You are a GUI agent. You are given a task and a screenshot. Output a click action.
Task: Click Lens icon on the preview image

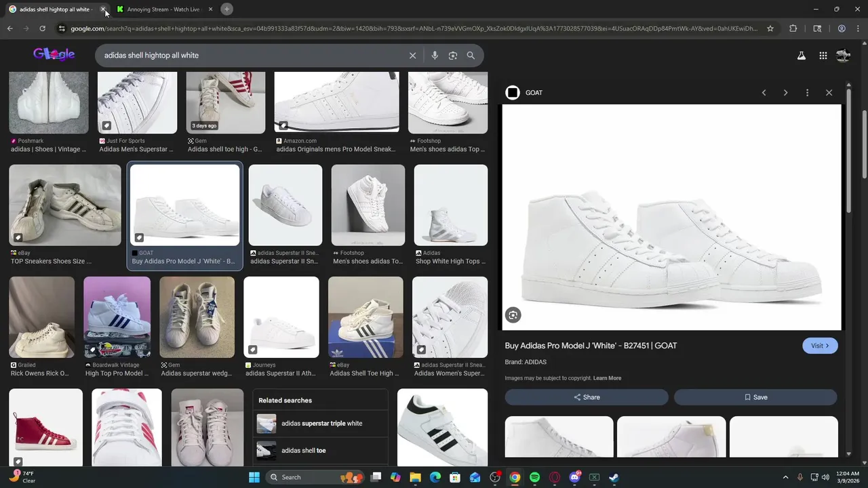513,314
